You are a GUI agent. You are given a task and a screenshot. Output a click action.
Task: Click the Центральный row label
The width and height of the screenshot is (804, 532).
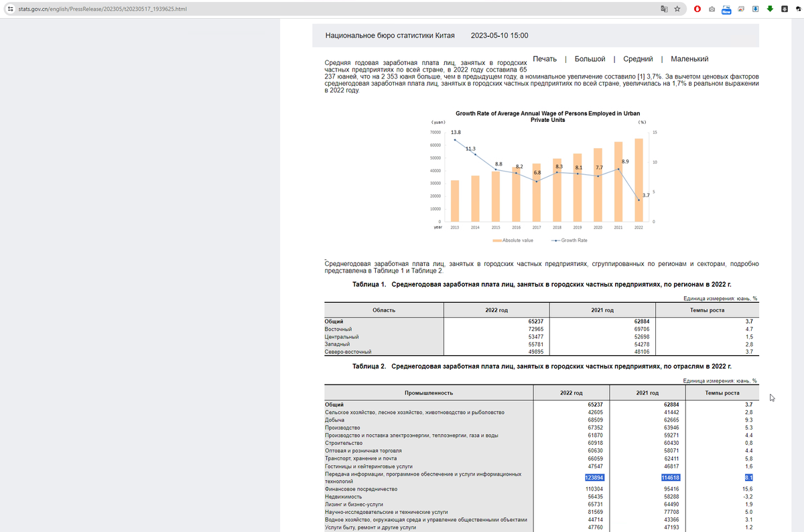[342, 337]
